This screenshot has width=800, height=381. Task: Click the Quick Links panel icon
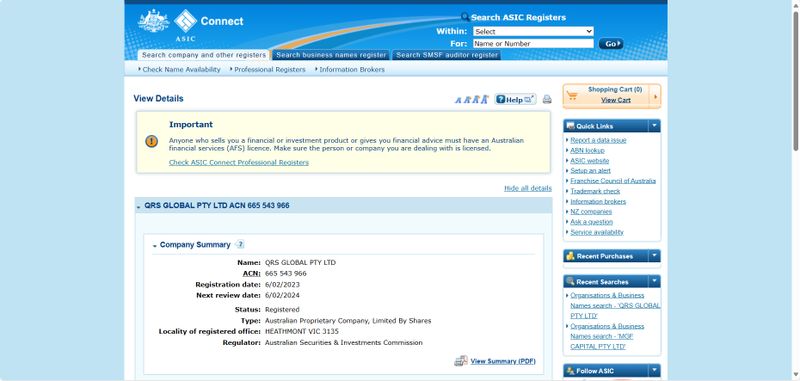point(570,125)
